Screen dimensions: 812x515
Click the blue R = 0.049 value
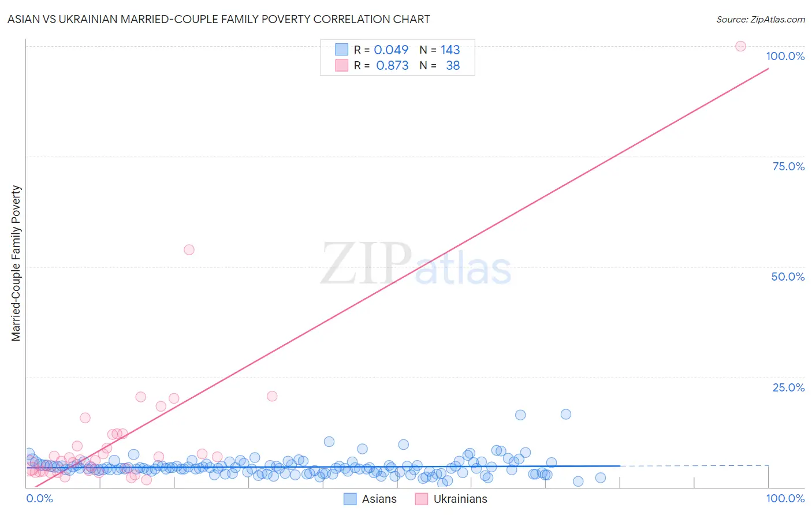pos(381,50)
